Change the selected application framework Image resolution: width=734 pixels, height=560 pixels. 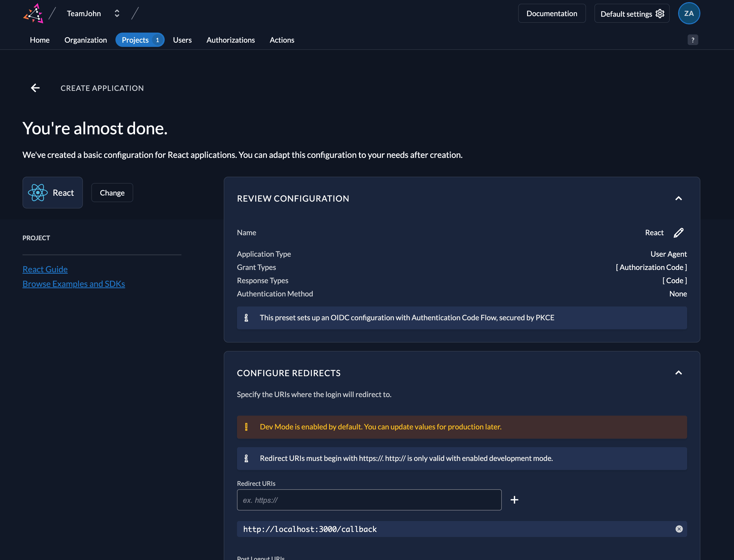pyautogui.click(x=112, y=192)
